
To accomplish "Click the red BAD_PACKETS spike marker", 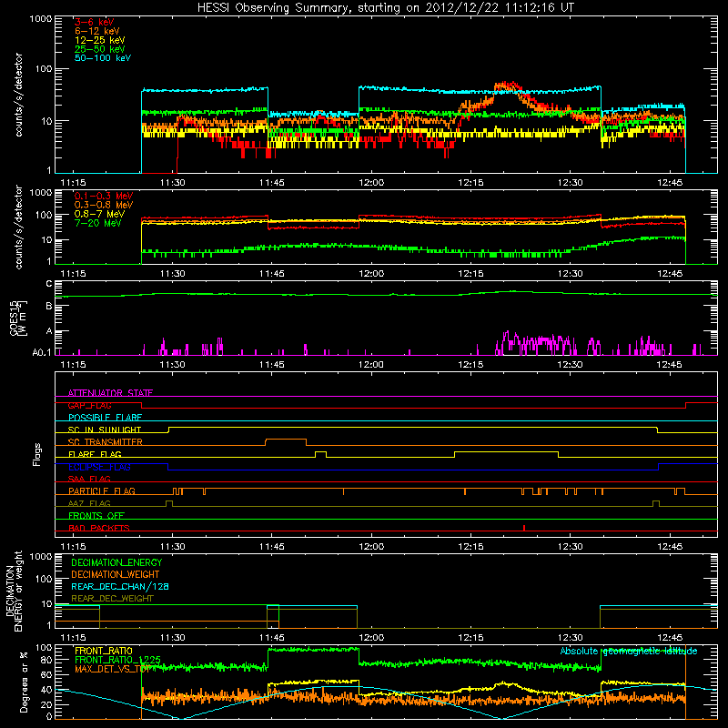I will [x=524, y=528].
